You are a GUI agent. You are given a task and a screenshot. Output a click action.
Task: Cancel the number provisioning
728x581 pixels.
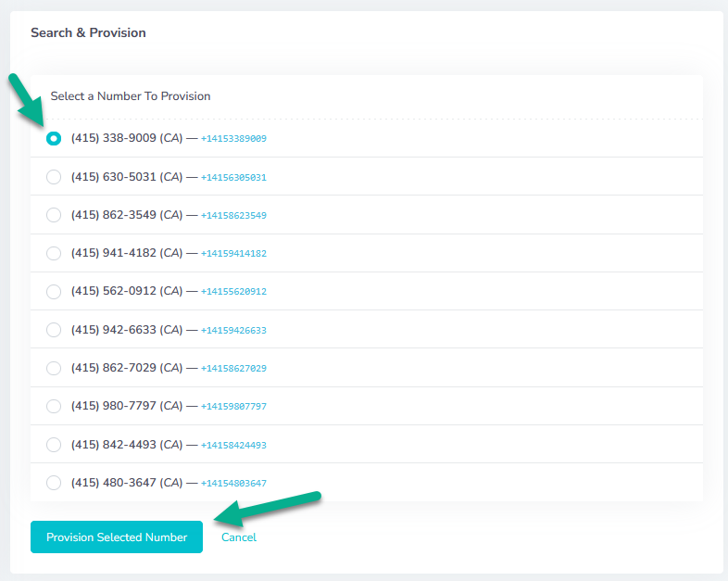[239, 537]
